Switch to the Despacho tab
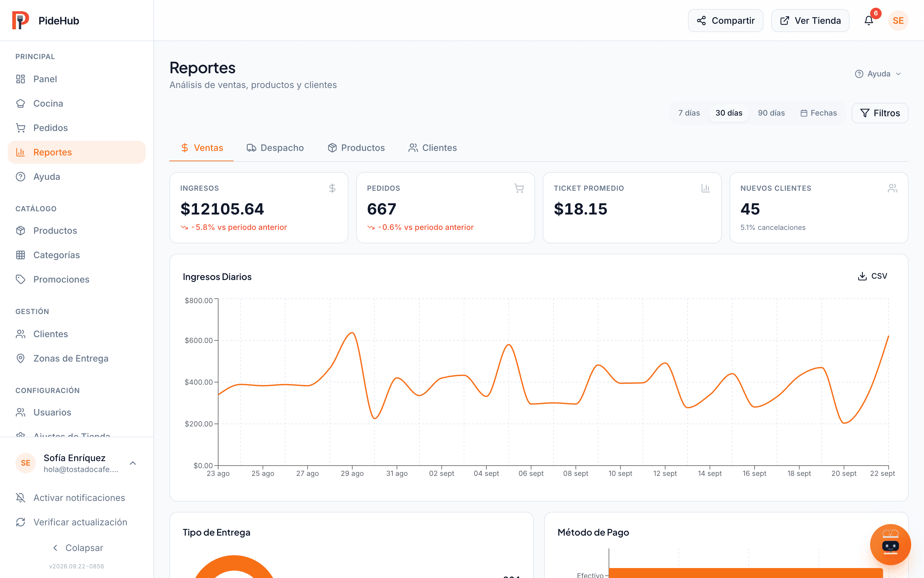The width and height of the screenshot is (924, 578). click(275, 148)
